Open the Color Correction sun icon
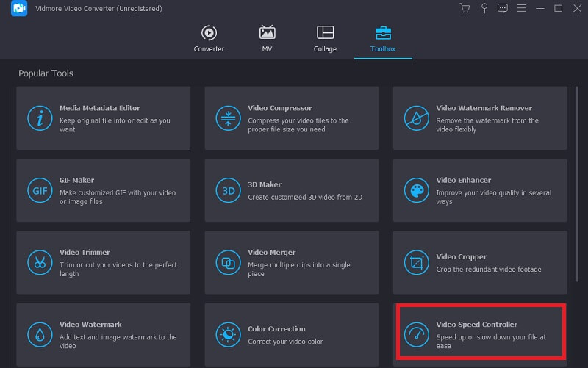Image resolution: width=588 pixels, height=368 pixels. point(228,334)
